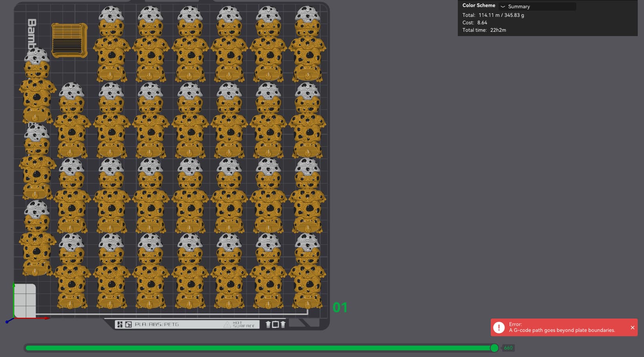The width and height of the screenshot is (644, 357).
Task: Click the Total time 22h2m value
Action: [498, 30]
